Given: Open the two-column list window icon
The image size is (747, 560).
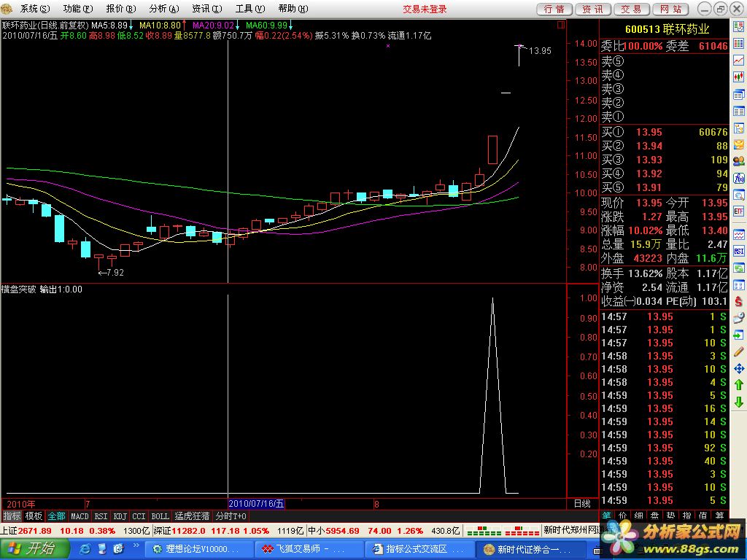Looking at the screenshot, I should click(x=738, y=112).
